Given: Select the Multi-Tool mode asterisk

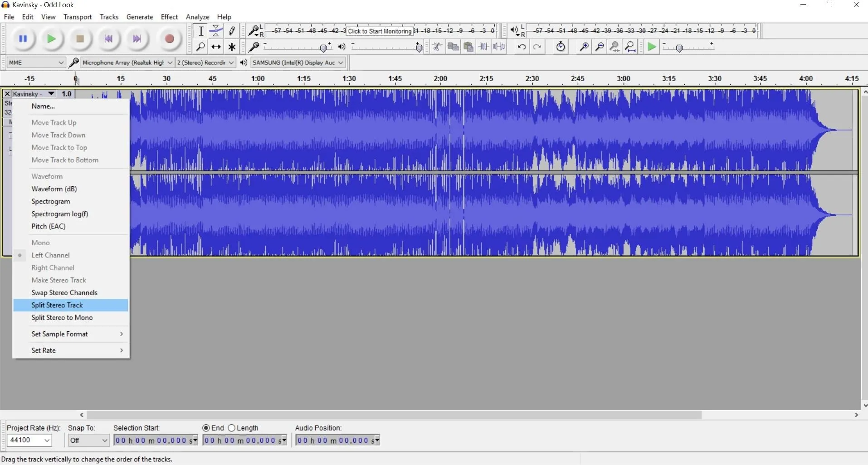Looking at the screenshot, I should tap(232, 47).
